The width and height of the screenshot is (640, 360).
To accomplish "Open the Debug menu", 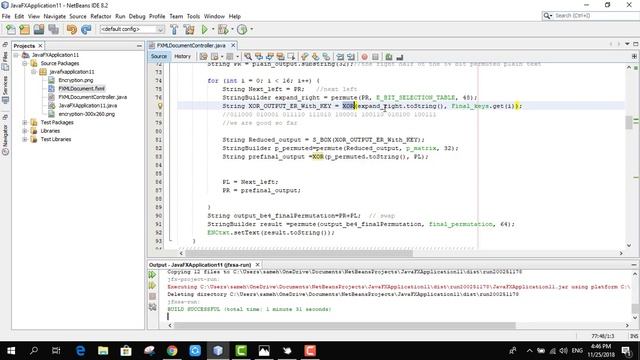I will click(x=137, y=16).
